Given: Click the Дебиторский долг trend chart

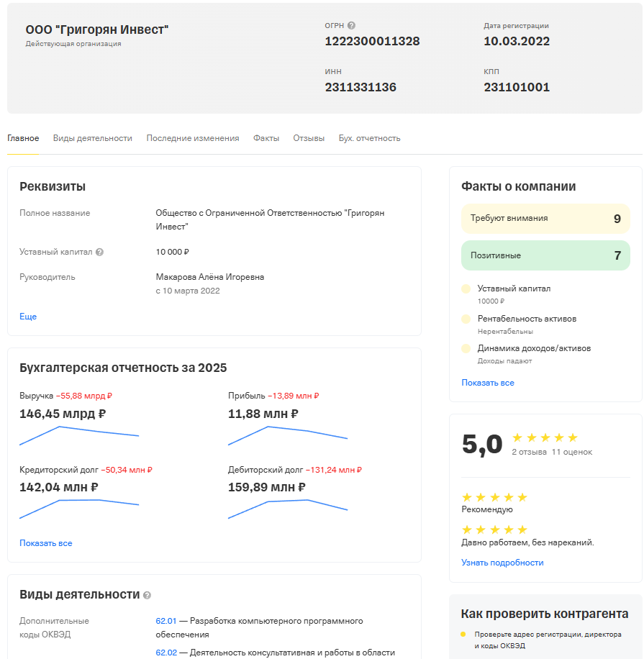Looking at the screenshot, I should [288, 509].
